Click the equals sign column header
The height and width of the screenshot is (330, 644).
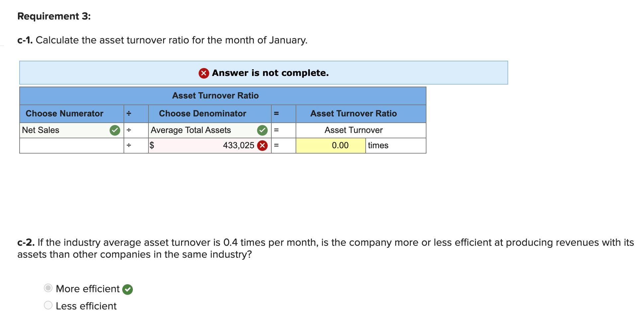[x=277, y=113]
